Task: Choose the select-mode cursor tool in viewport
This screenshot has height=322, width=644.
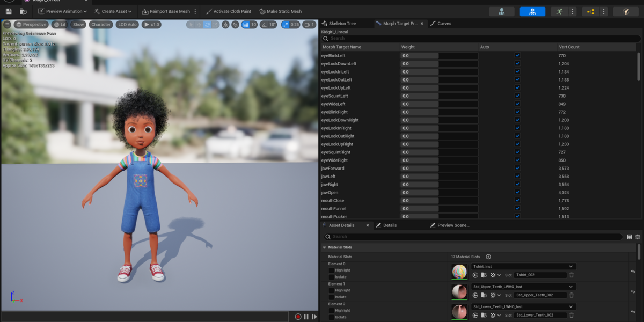Action: click(x=191, y=25)
